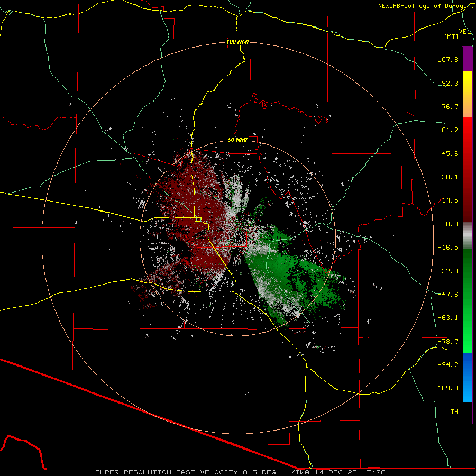Screen dimensions: 476x476
Task: Click the 100 NMI range ring label
Action: pyautogui.click(x=237, y=42)
